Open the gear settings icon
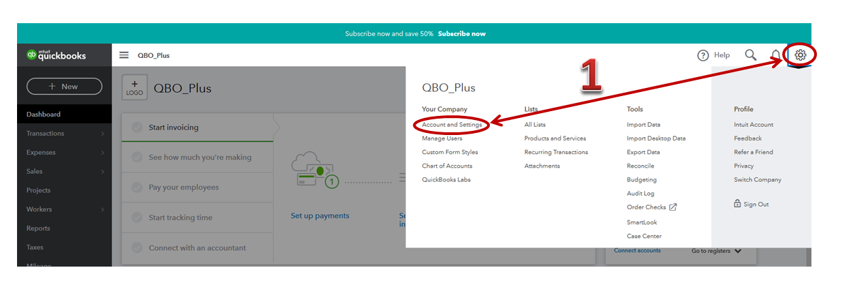The height and width of the screenshot is (300, 868). pos(801,55)
